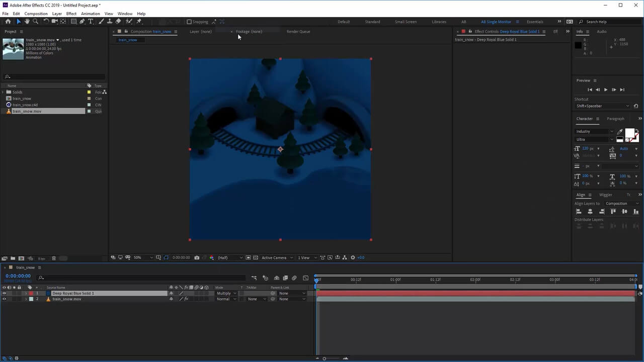
Task: Delete selected project item with trash icon
Action: pos(54,258)
